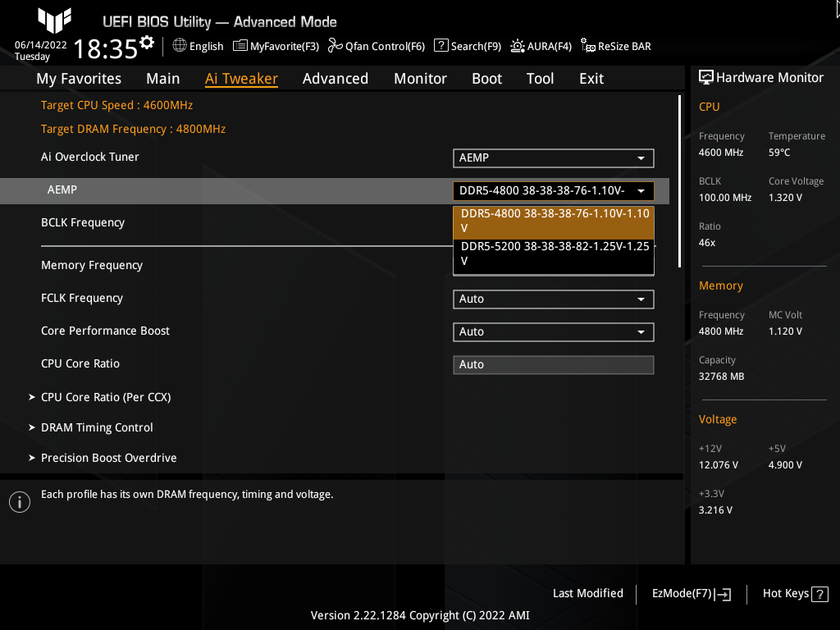Switch to EzMode(F7)
840x630 pixels.
click(691, 594)
